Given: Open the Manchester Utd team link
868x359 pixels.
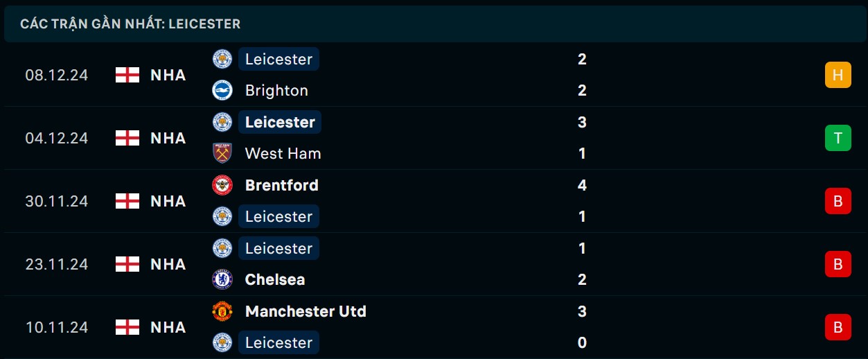Looking at the screenshot, I should [305, 311].
